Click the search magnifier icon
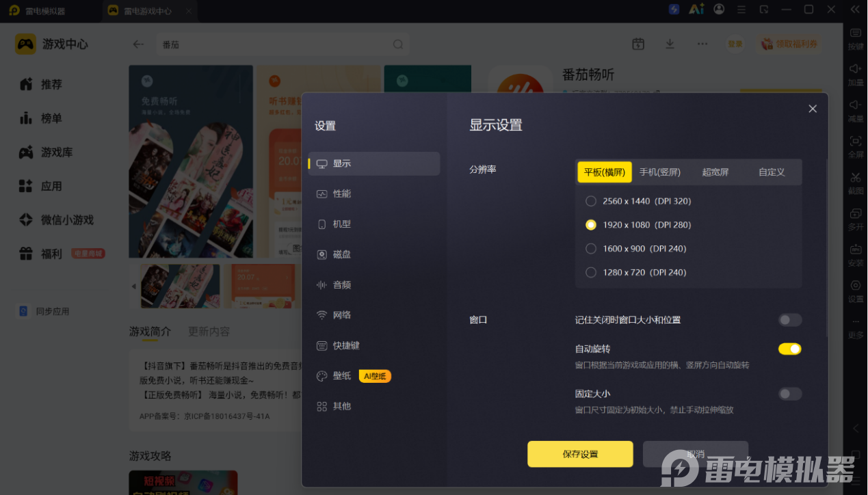868x495 pixels. pyautogui.click(x=398, y=44)
